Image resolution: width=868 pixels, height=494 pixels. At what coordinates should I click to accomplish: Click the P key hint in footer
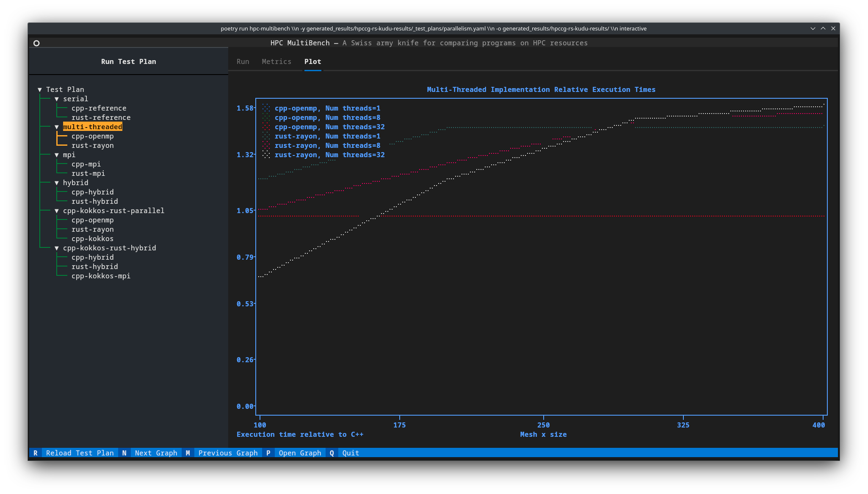[x=268, y=453]
